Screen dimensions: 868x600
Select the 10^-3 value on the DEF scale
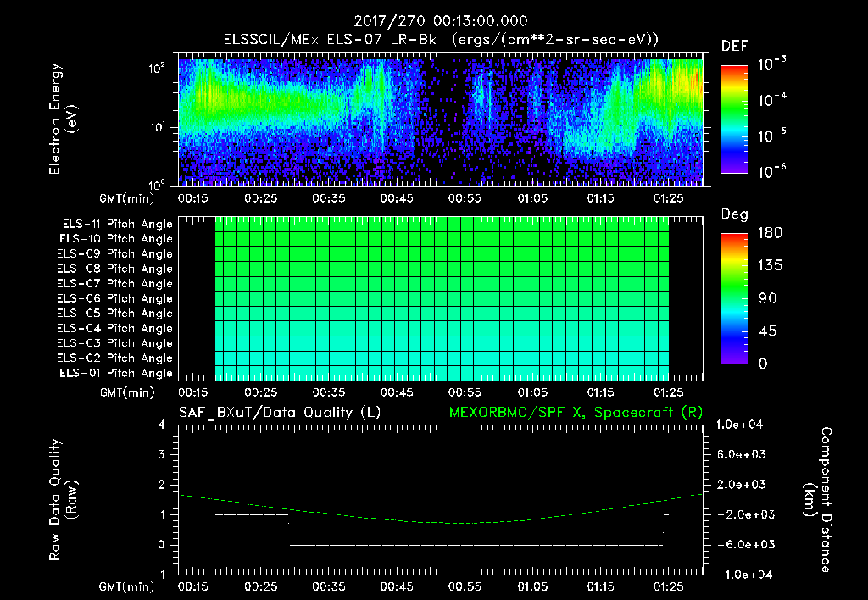771,64
